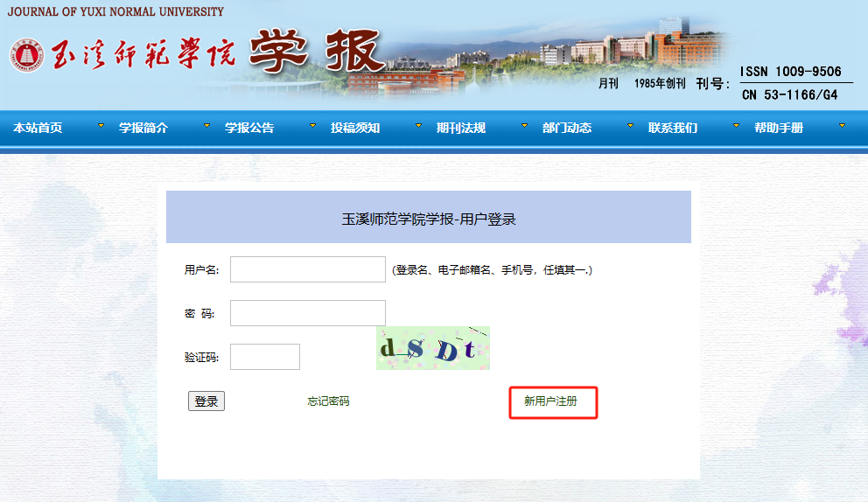Click the CN 53-1166/G4 text

pos(790,94)
